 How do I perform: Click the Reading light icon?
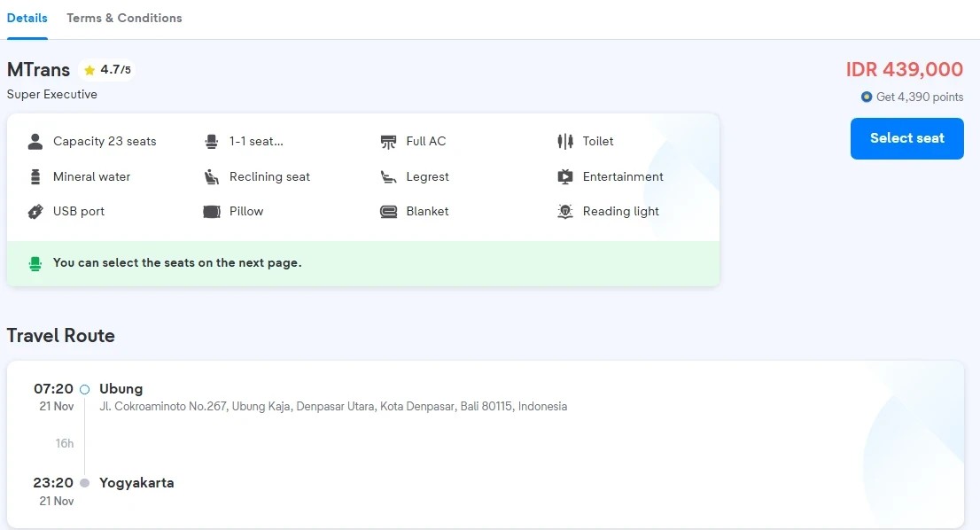click(x=565, y=212)
